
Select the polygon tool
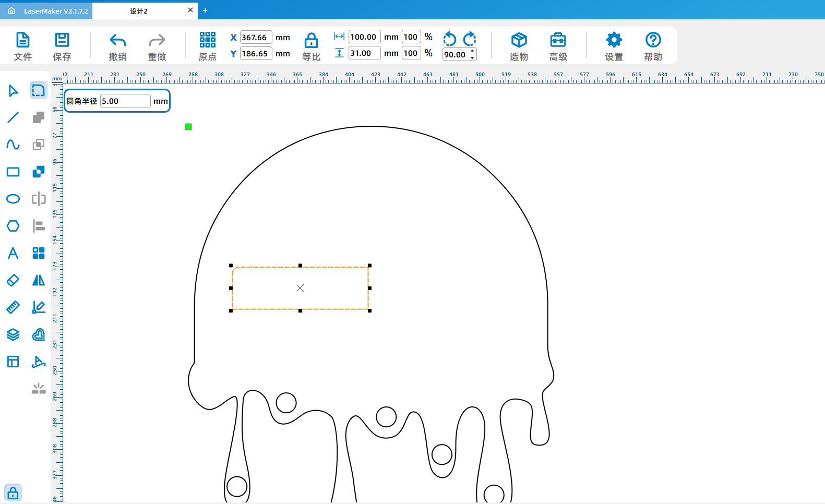pos(13,226)
